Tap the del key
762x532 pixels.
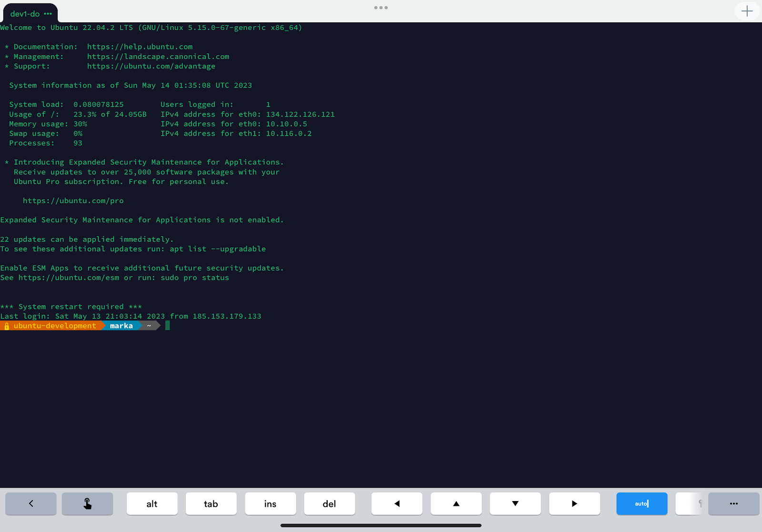[330, 503]
